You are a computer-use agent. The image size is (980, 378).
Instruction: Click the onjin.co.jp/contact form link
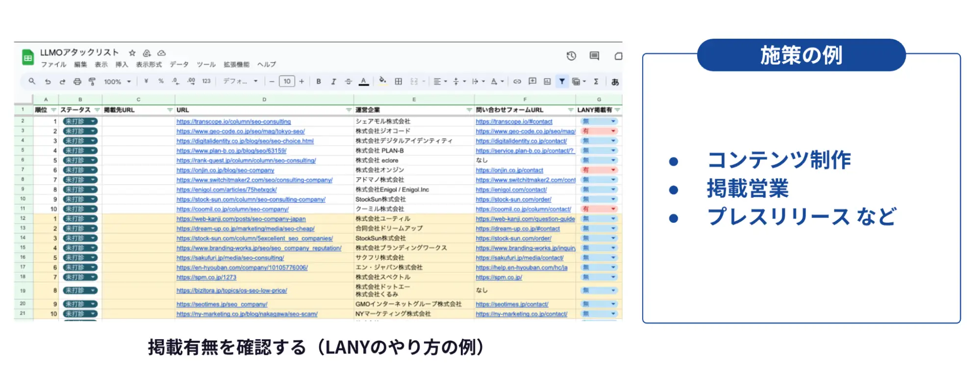click(x=509, y=170)
